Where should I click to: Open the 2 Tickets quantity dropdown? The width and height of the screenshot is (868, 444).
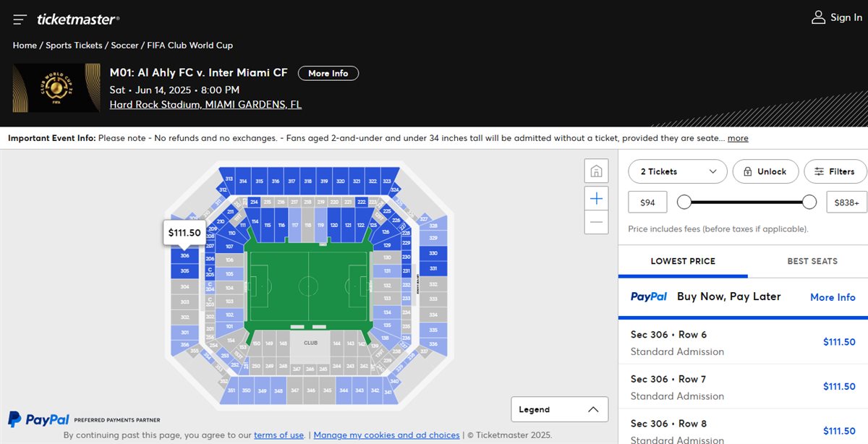click(678, 171)
